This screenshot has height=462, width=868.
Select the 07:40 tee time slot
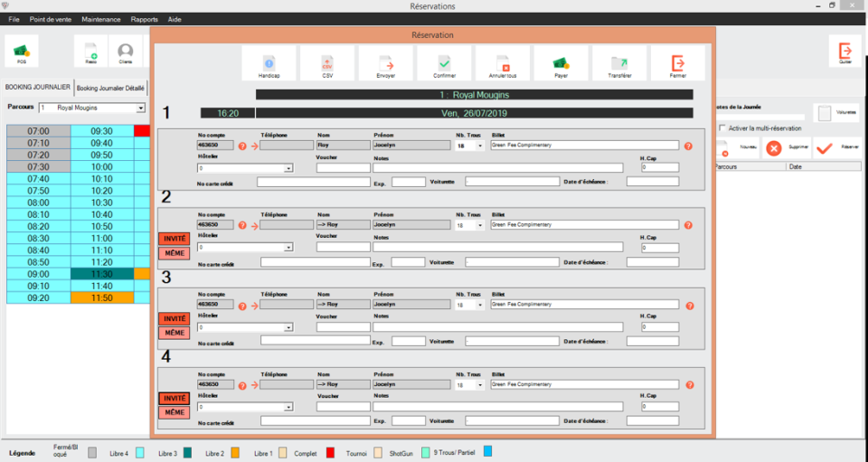pyautogui.click(x=39, y=179)
